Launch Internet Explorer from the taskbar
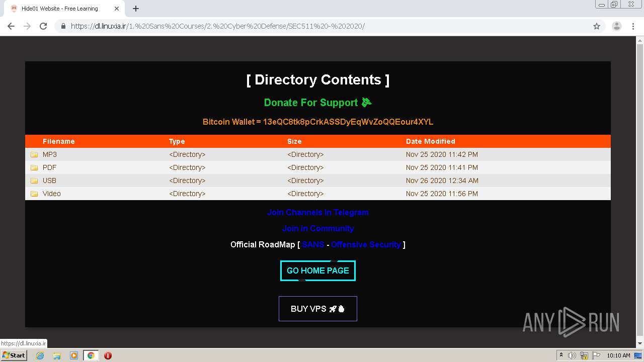Image resolution: width=644 pixels, height=362 pixels. click(40, 355)
